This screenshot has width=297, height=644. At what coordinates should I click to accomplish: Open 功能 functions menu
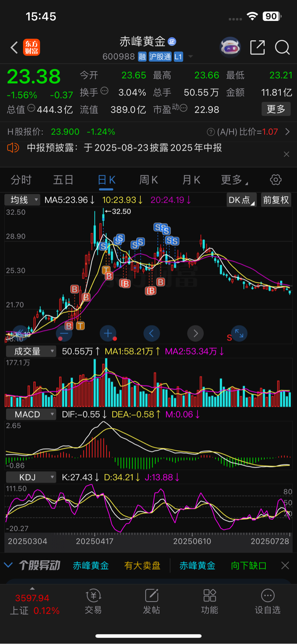click(210, 601)
